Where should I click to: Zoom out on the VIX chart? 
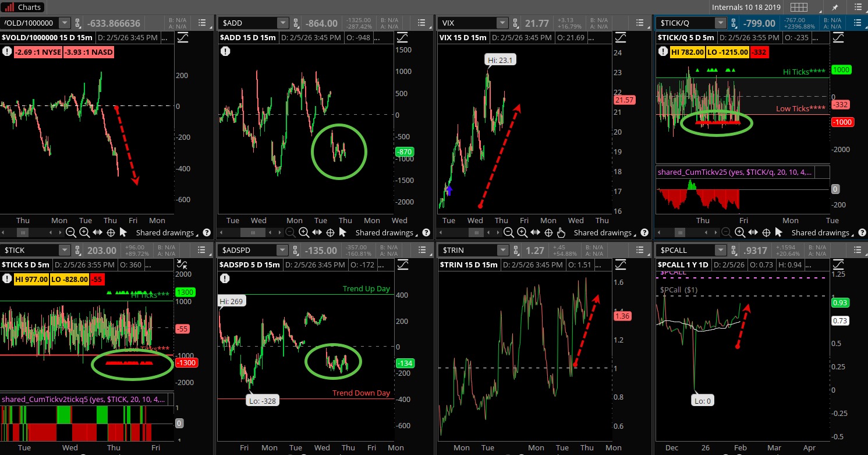point(508,232)
